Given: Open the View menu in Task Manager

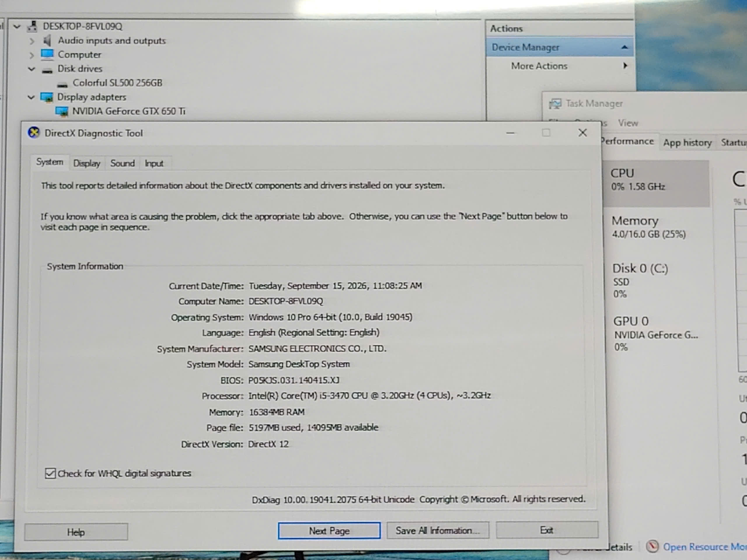Looking at the screenshot, I should (x=628, y=123).
